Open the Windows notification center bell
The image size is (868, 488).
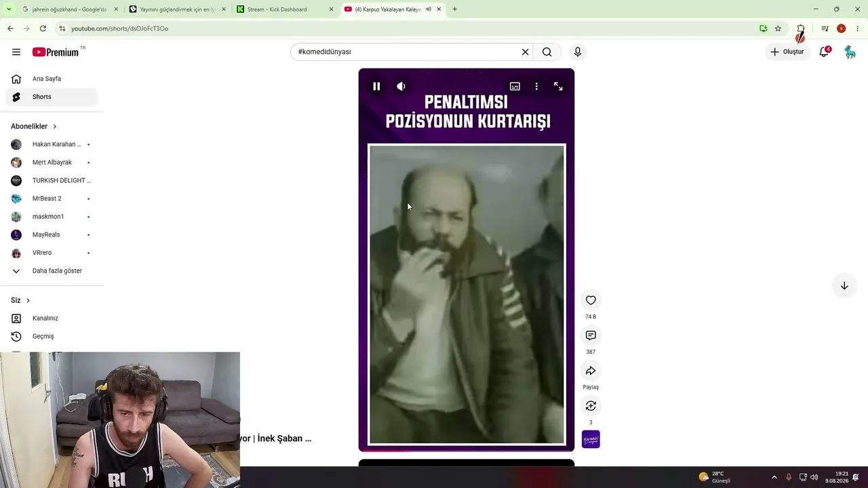pyautogui.click(x=857, y=477)
